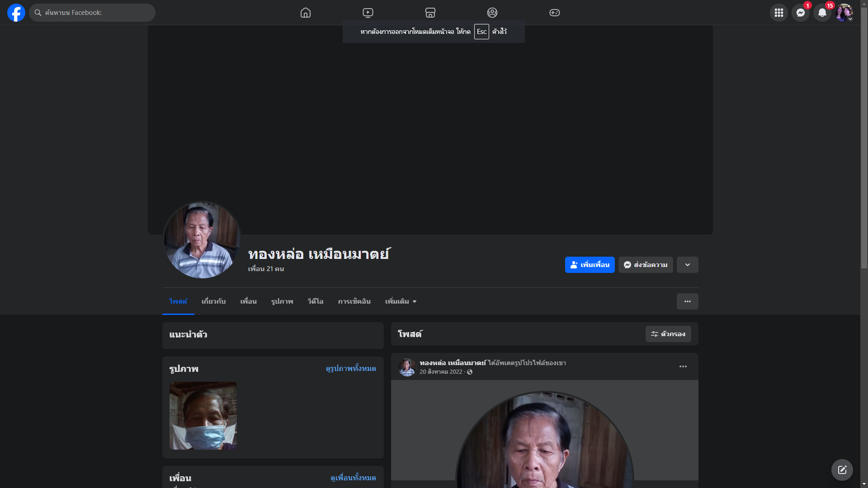Click the Facebook search field
The height and width of the screenshot is (488, 868).
coord(93,13)
